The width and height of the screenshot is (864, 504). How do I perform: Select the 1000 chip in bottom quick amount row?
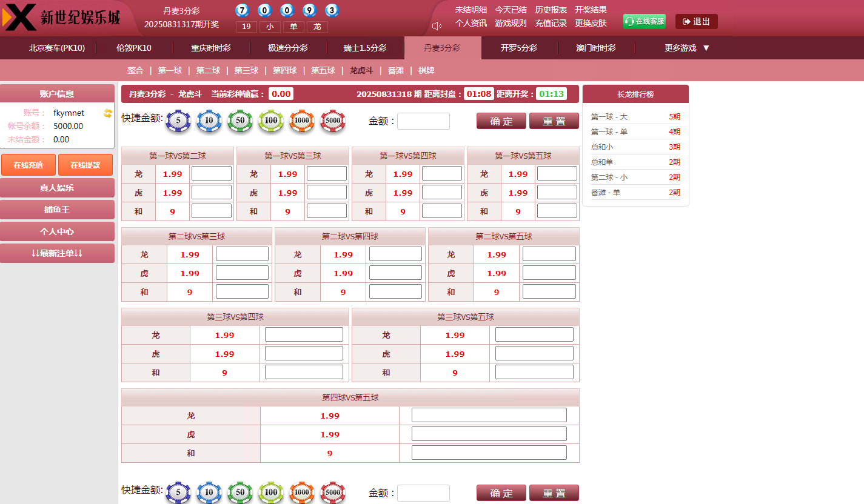coord(301,492)
